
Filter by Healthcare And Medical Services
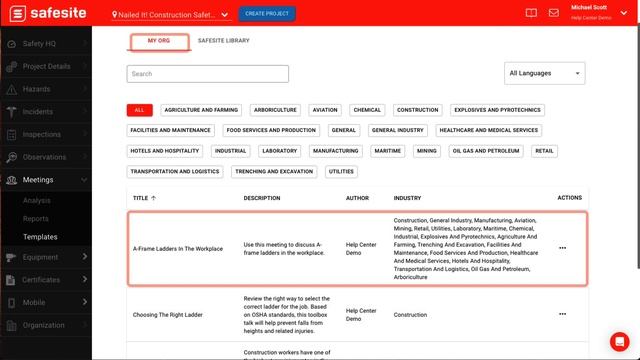pos(489,130)
